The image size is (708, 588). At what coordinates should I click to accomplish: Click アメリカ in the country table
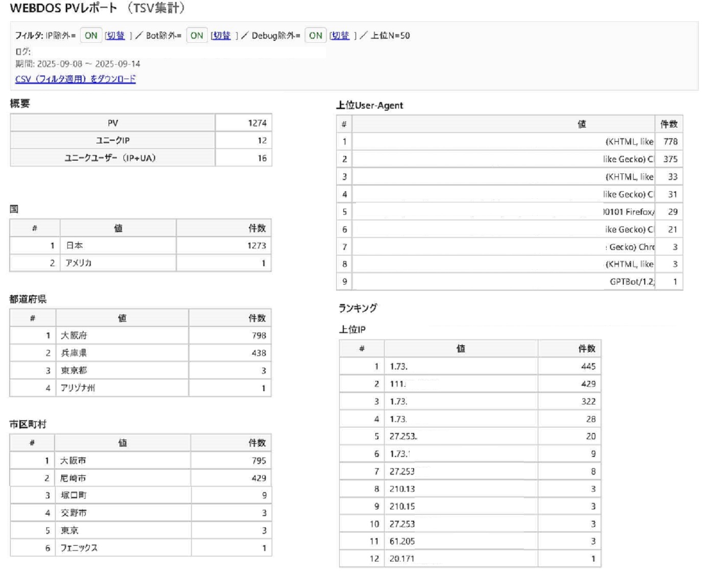pyautogui.click(x=79, y=263)
